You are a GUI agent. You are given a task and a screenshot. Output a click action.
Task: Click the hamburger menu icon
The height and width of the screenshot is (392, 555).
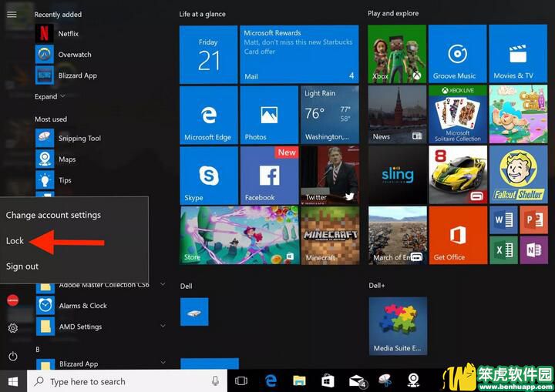12,14
